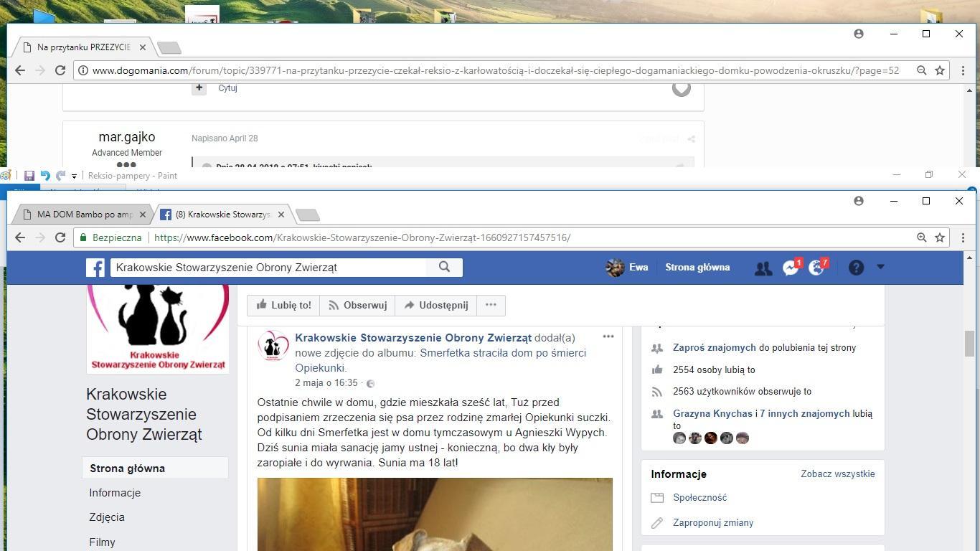This screenshot has width=980, height=551.
Task: Open Facebook notifications globe icon
Action: click(817, 268)
